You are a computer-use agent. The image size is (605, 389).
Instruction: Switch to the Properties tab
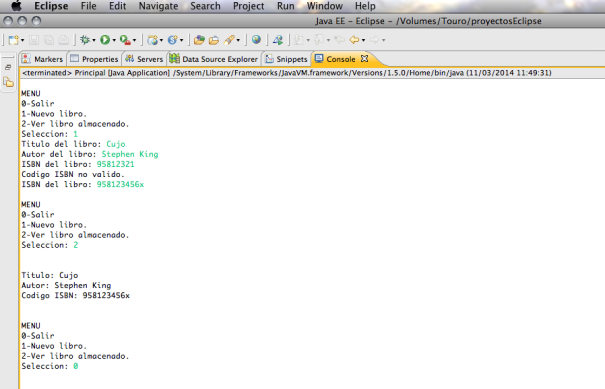tap(95, 59)
